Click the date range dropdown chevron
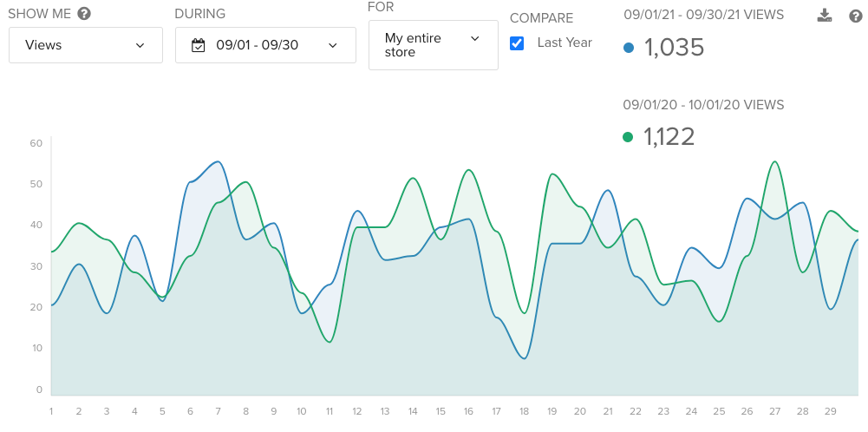 (x=333, y=45)
